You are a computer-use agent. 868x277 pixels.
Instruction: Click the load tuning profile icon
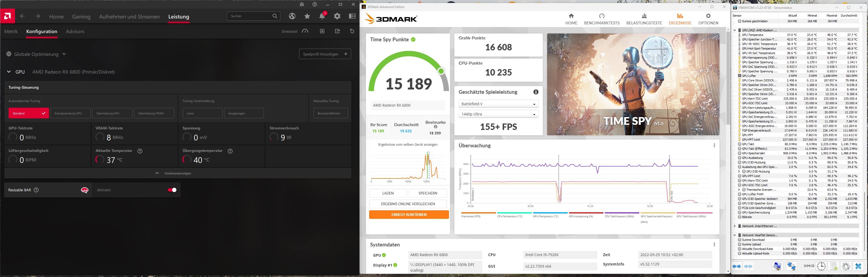coord(322,31)
